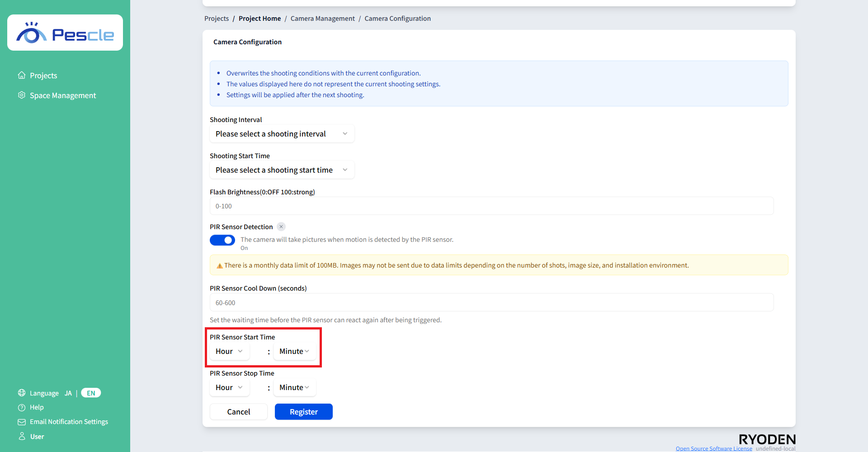The width and height of the screenshot is (868, 452).
Task: Select the EN language option
Action: 91,393
